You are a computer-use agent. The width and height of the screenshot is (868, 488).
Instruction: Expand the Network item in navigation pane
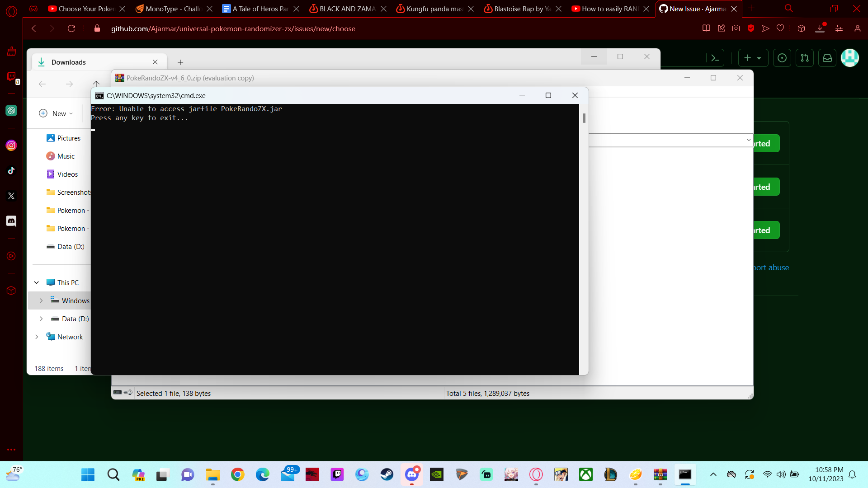pyautogui.click(x=37, y=337)
